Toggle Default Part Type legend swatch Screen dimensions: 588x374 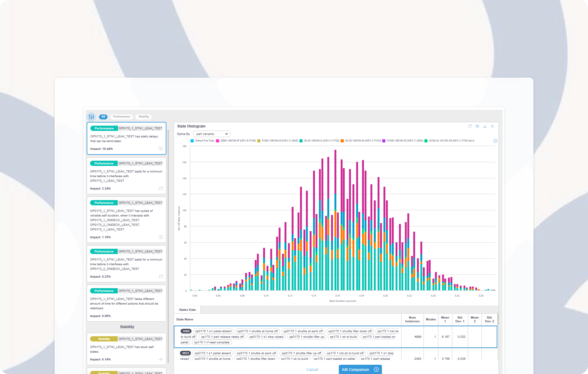click(x=192, y=141)
